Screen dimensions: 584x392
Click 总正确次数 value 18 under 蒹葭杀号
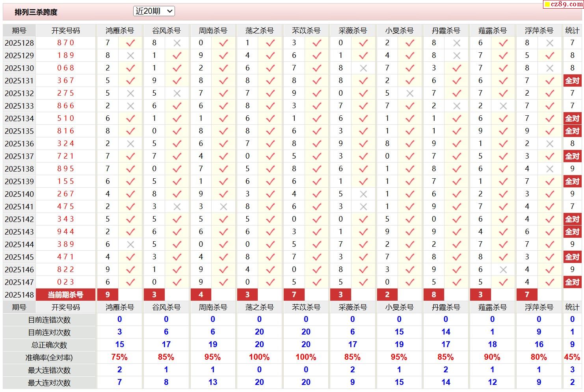point(492,344)
